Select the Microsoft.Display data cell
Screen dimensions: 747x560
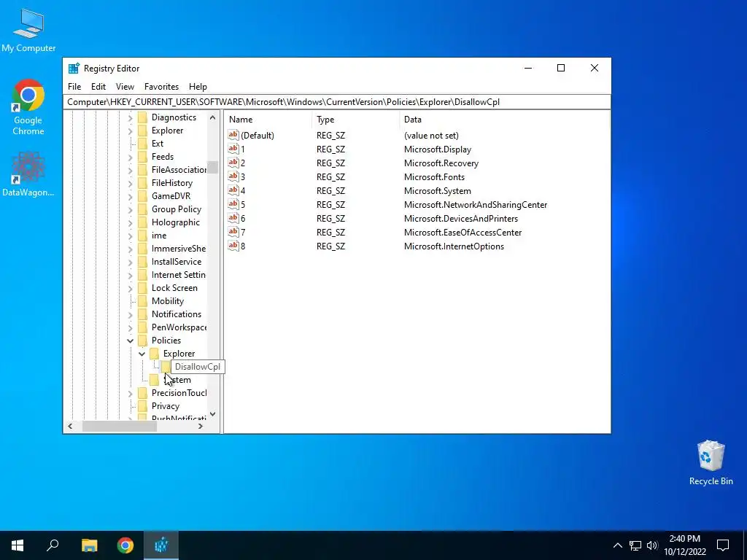tap(438, 149)
